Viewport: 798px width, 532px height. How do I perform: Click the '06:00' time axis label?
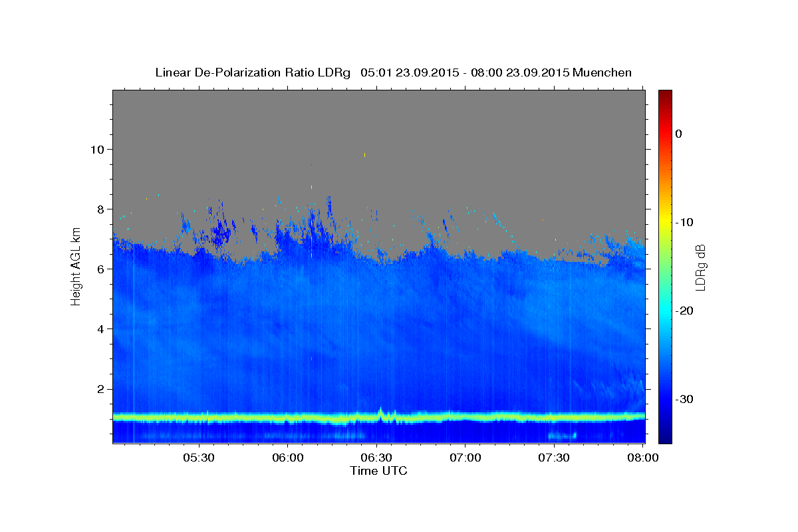click(x=287, y=458)
